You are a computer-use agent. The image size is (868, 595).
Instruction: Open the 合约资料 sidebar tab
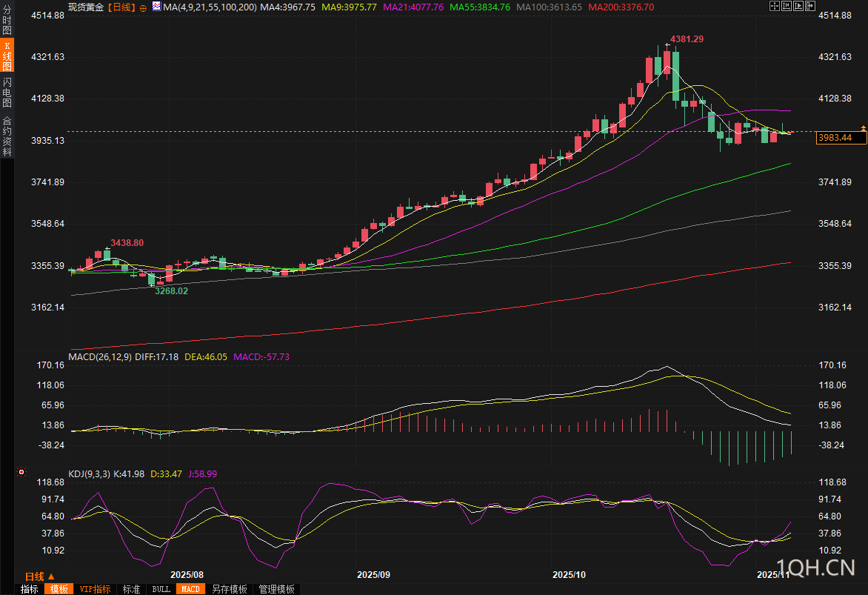[x=7, y=136]
